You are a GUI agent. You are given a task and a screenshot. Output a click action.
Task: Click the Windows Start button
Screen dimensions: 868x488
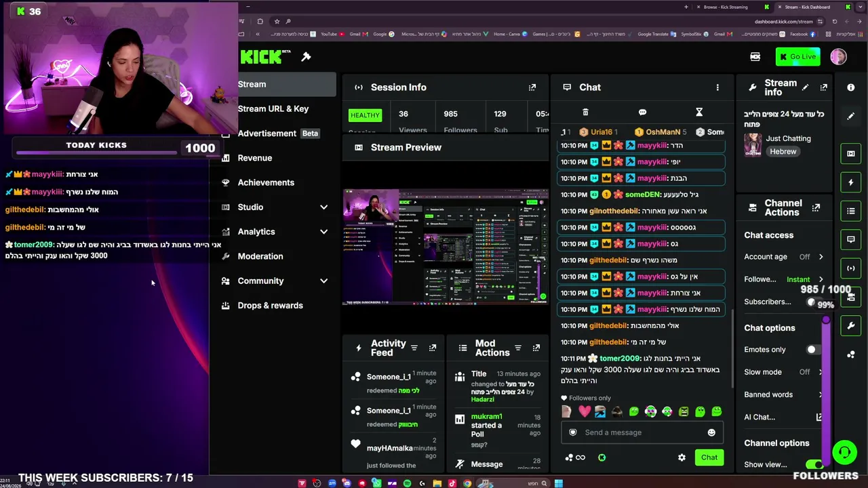coord(558,483)
